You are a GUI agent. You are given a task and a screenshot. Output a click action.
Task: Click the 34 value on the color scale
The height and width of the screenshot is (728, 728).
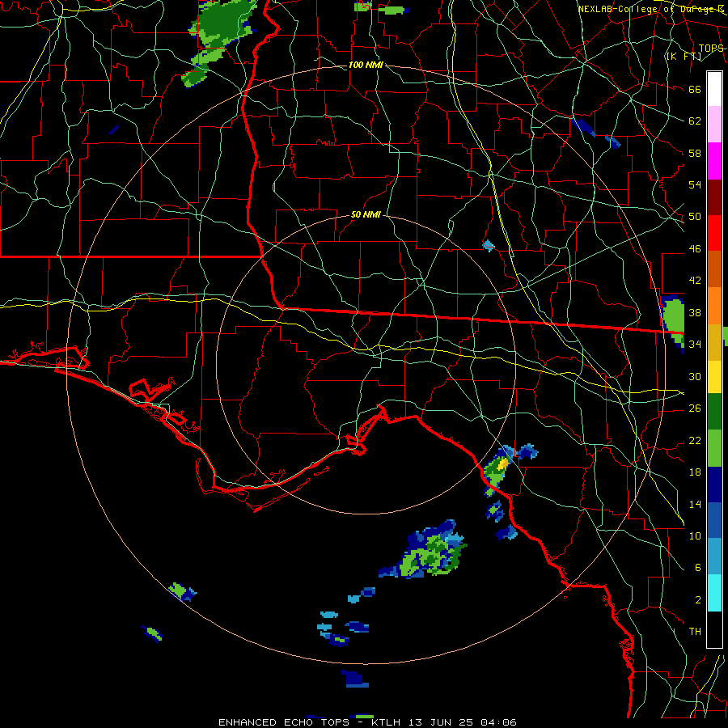(x=695, y=345)
